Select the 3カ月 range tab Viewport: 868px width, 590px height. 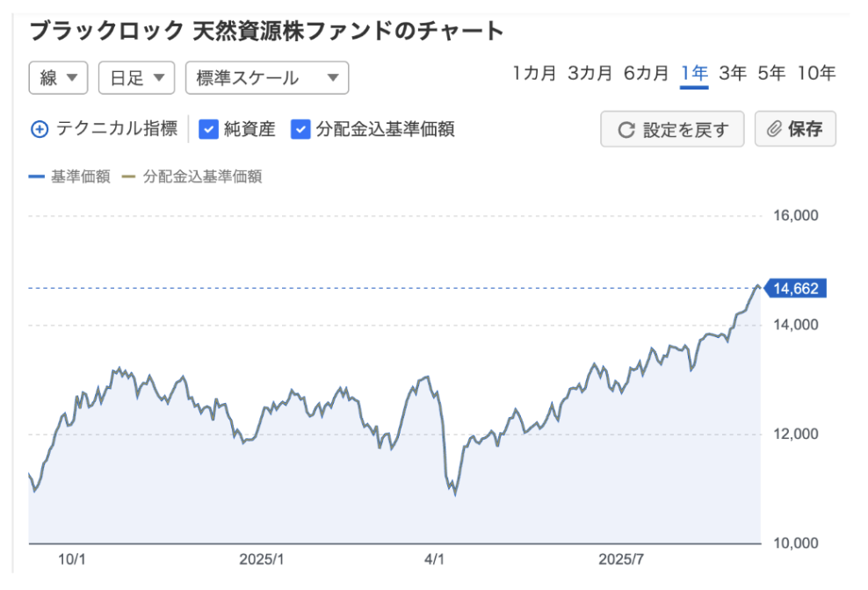[x=590, y=73]
